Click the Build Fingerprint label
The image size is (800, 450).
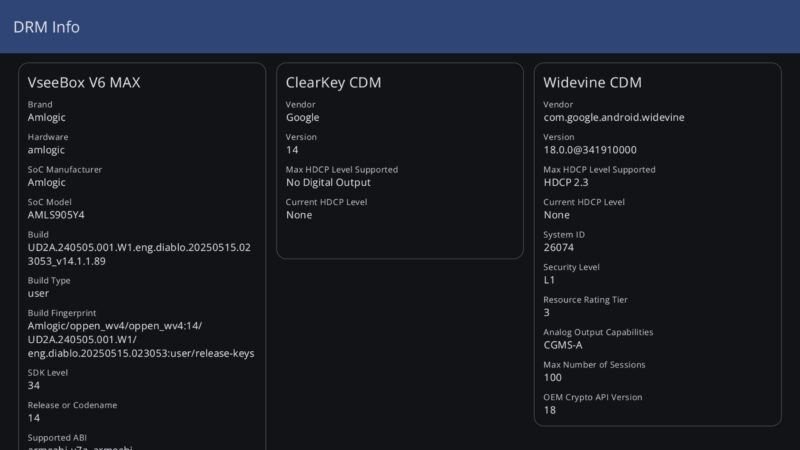coord(62,313)
